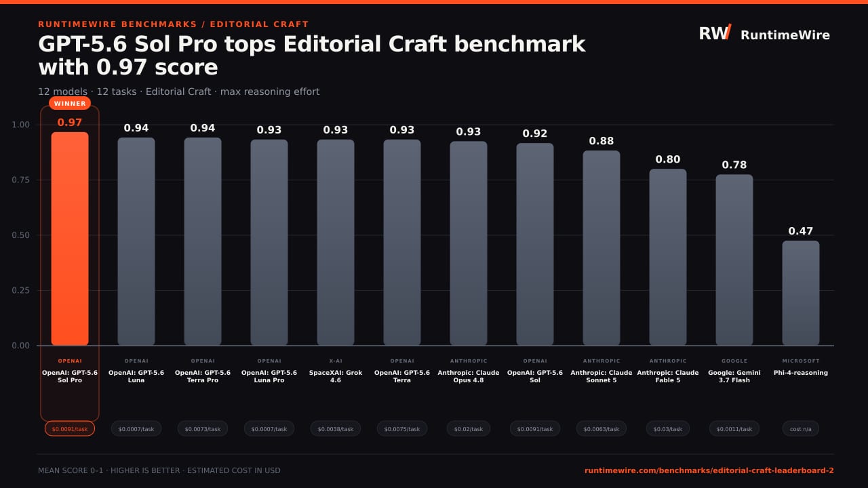The height and width of the screenshot is (488, 868).
Task: Click the 0.97 score label
Action: pos(70,123)
